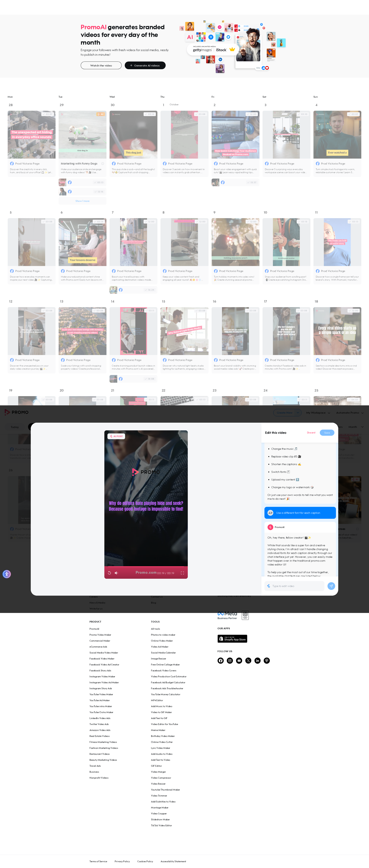This screenshot has height=868, width=369.
Task: Open the Social Media Calendar footer link
Action: (x=163, y=653)
